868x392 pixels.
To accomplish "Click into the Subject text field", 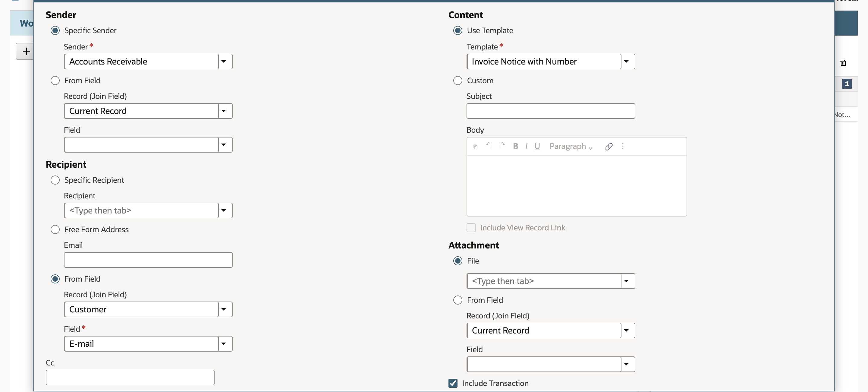I will (551, 111).
